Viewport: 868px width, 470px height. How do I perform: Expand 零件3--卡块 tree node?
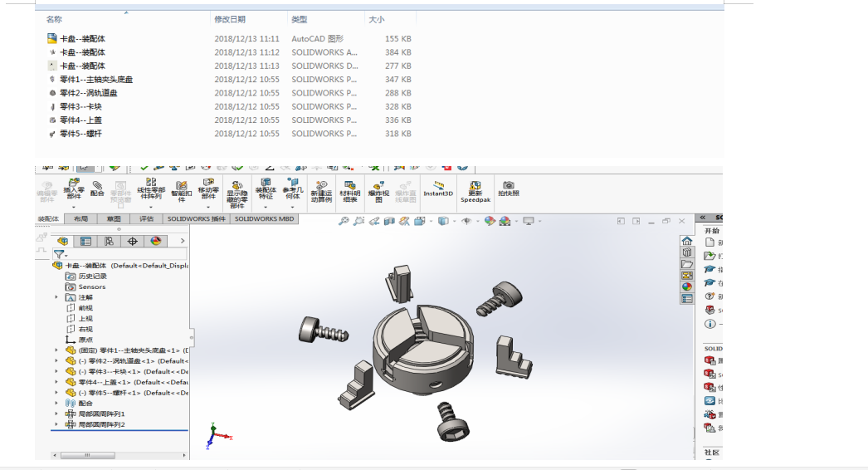56,371
